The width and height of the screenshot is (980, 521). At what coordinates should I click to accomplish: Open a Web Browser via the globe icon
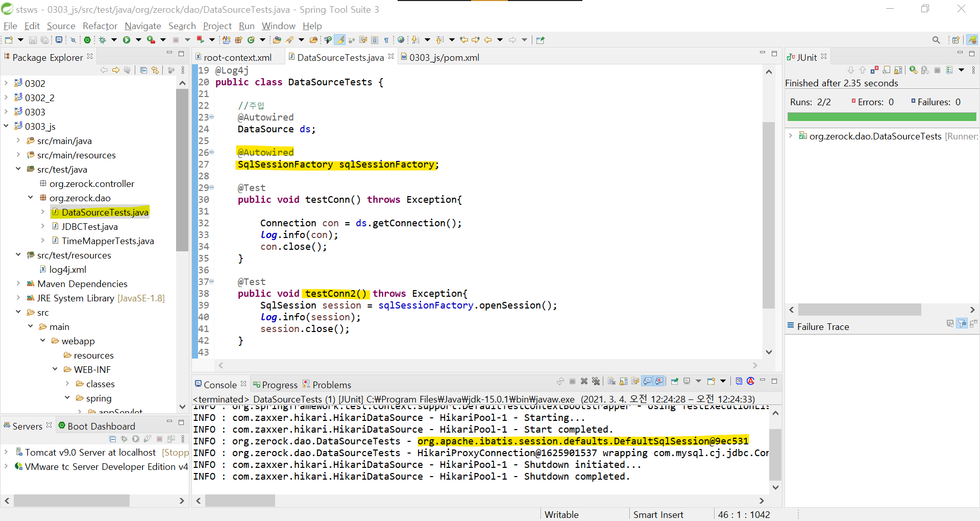(x=401, y=40)
